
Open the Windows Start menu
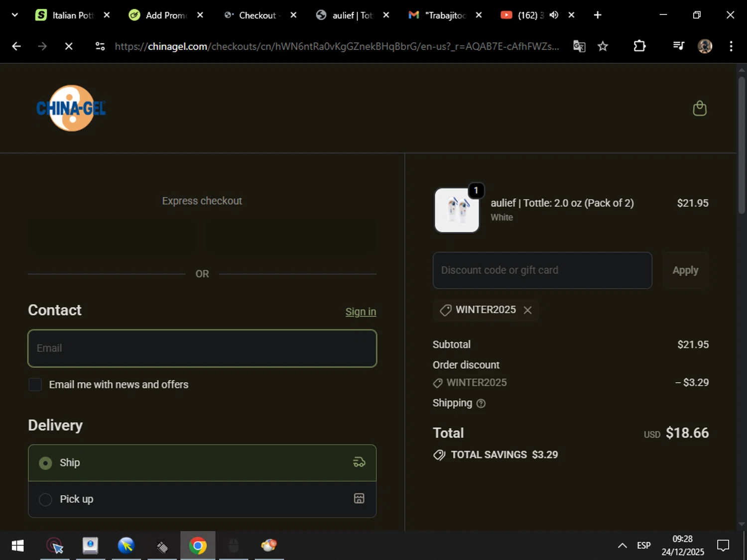(17, 546)
